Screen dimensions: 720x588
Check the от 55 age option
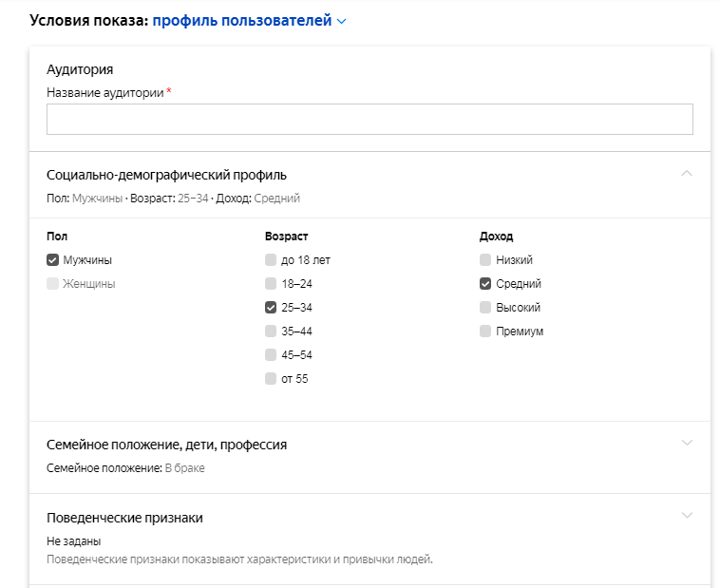pos(273,379)
